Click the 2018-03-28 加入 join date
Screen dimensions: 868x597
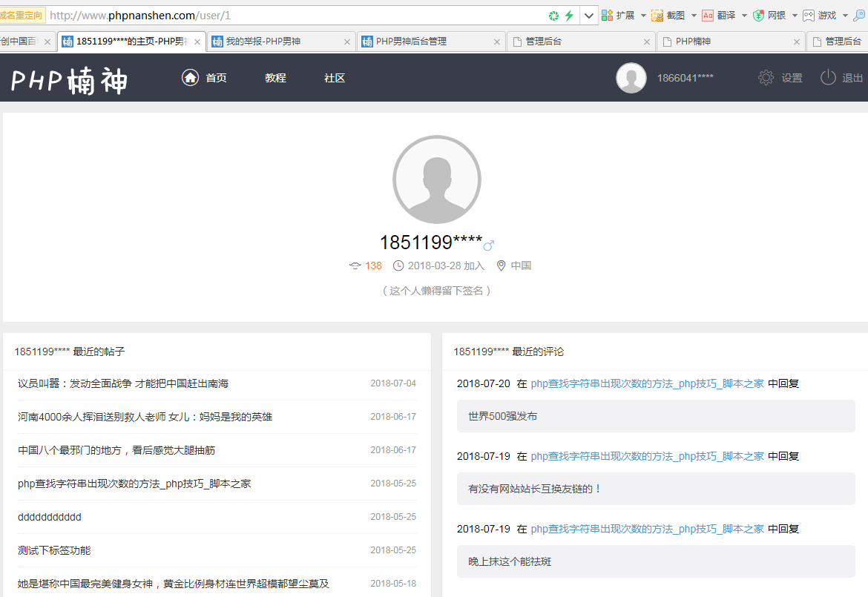point(446,265)
